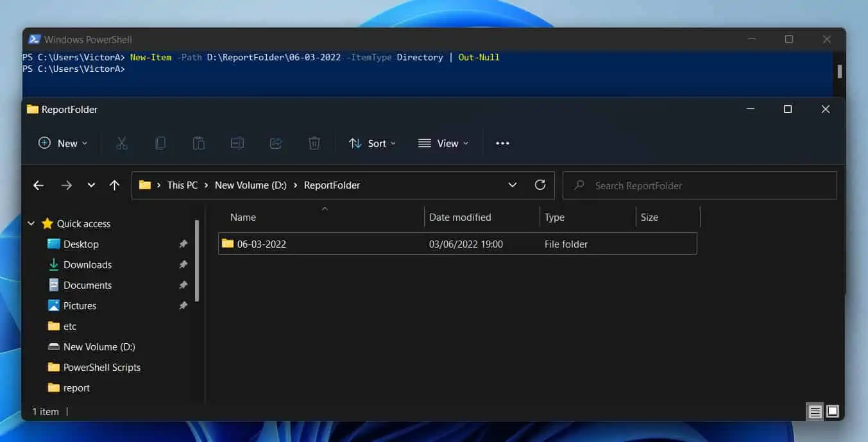Viewport: 868px width, 442px height.
Task: Click the 1 item status text
Action: pos(45,412)
